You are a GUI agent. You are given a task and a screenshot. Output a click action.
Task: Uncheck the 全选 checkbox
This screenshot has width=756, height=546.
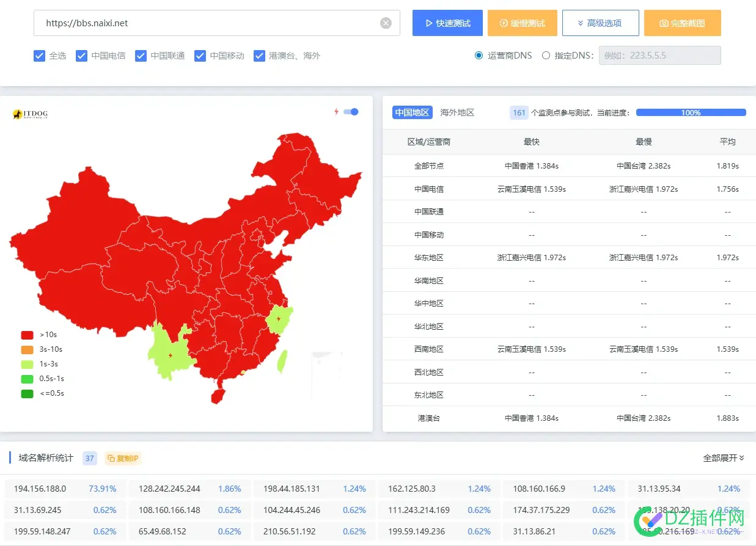39,56
